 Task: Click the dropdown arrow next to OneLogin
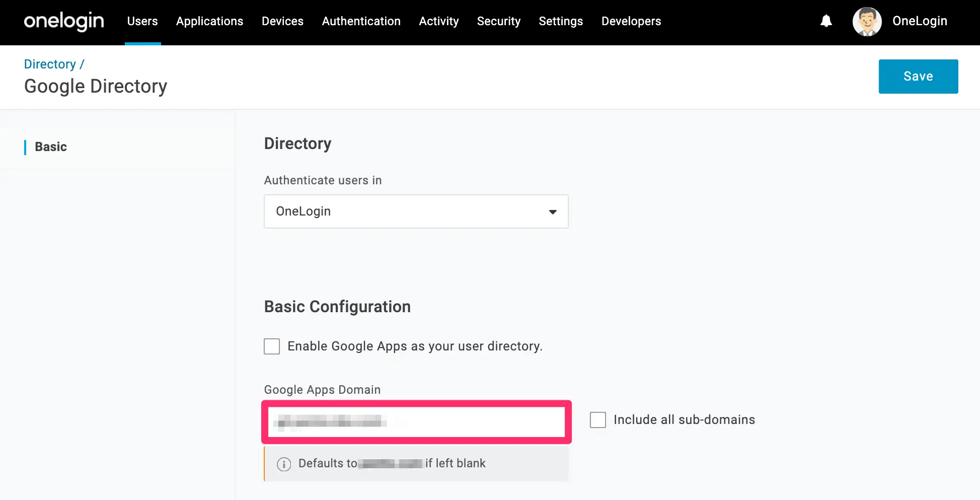pos(553,212)
